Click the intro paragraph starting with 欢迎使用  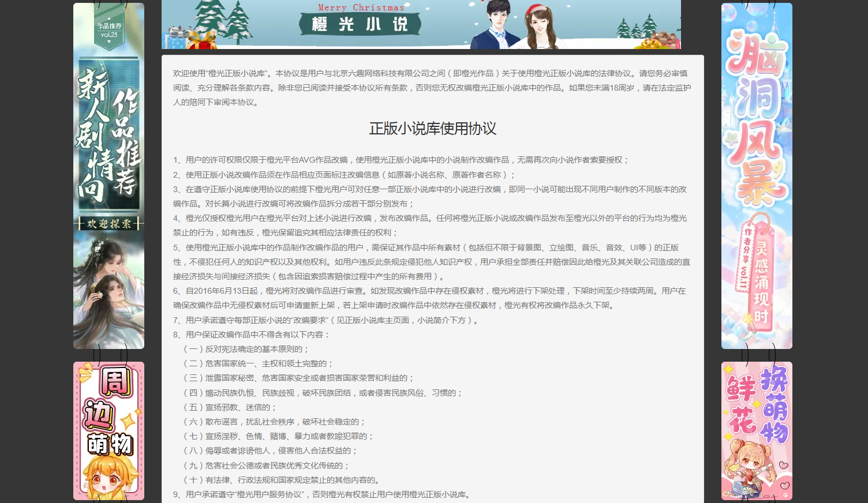point(432,88)
